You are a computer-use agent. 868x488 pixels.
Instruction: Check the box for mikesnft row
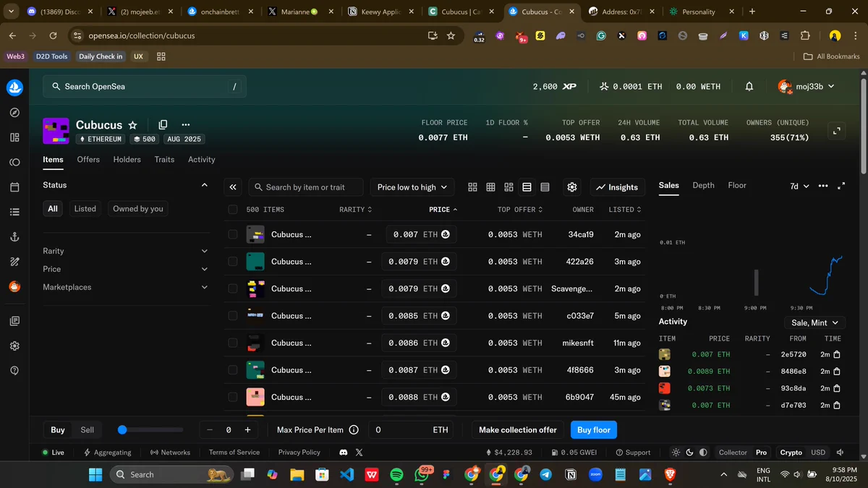(232, 343)
